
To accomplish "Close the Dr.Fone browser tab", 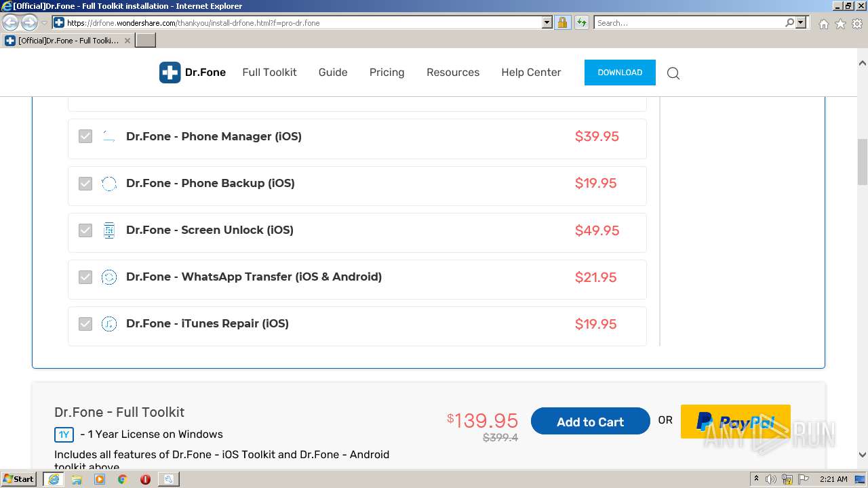I will [127, 41].
